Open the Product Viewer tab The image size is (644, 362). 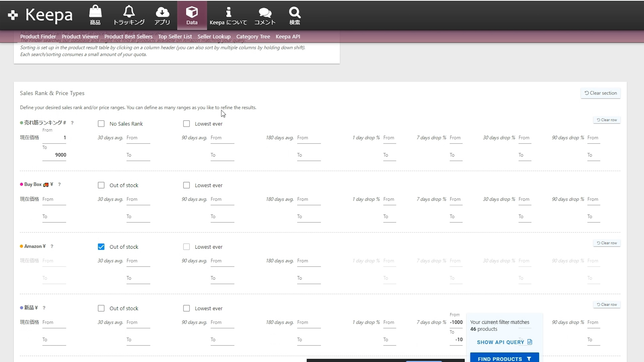tap(80, 37)
